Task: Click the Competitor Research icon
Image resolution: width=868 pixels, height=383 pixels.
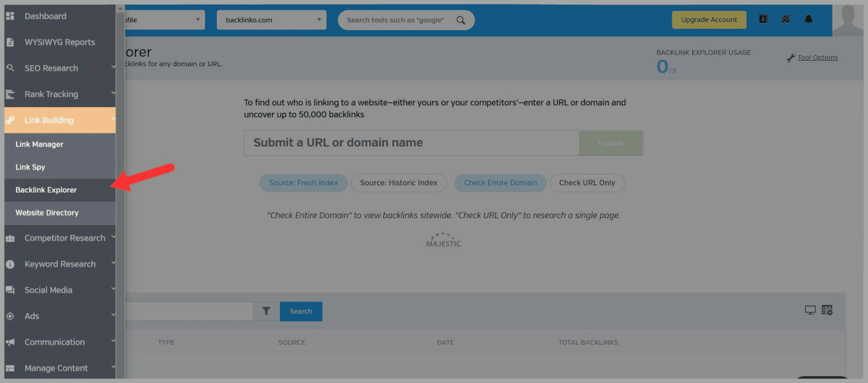Action: pos(10,238)
